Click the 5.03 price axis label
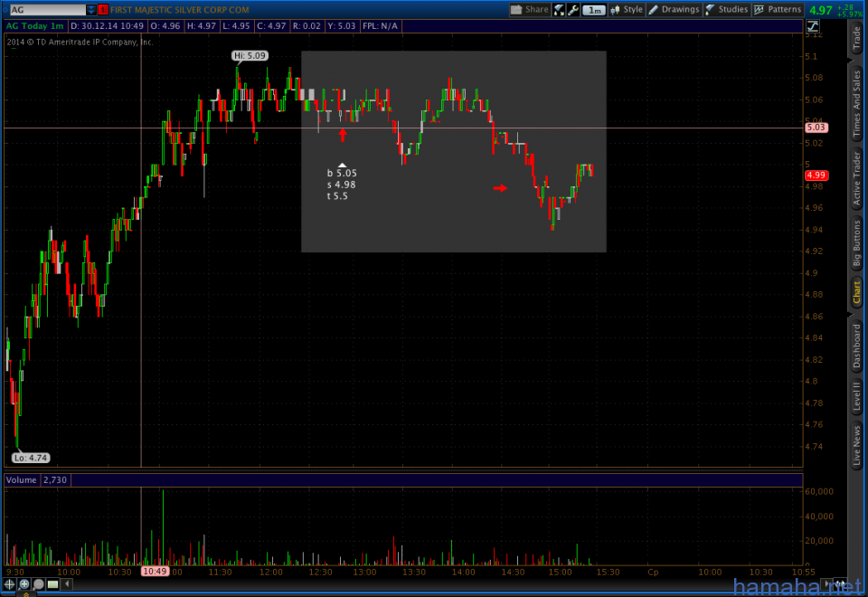 (816, 128)
